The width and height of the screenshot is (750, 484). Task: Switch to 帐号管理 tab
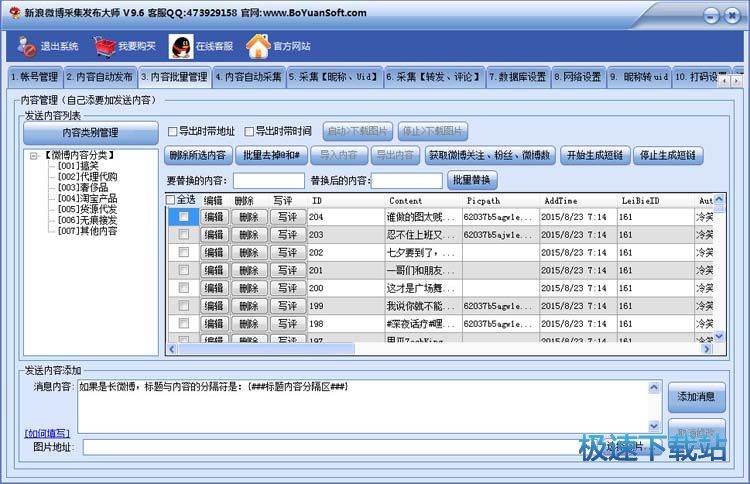34,77
